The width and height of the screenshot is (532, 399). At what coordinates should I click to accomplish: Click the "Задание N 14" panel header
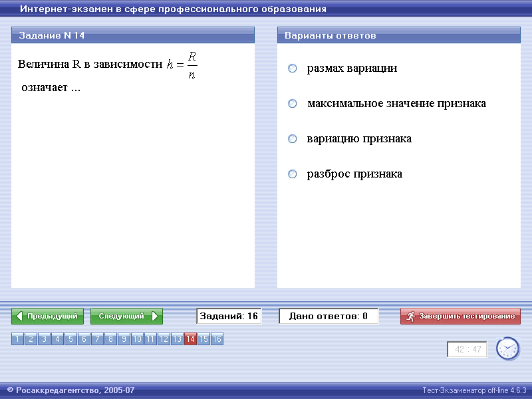pyautogui.click(x=133, y=35)
